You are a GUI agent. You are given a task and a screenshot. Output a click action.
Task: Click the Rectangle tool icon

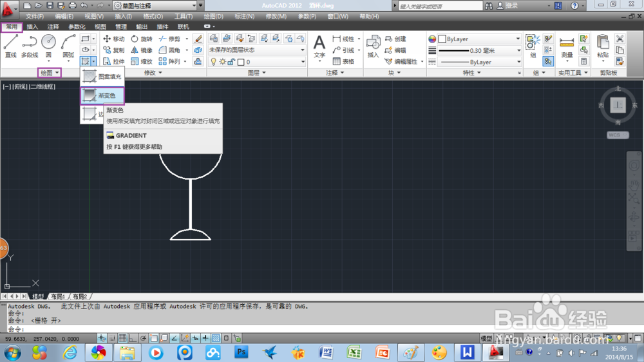85,39
